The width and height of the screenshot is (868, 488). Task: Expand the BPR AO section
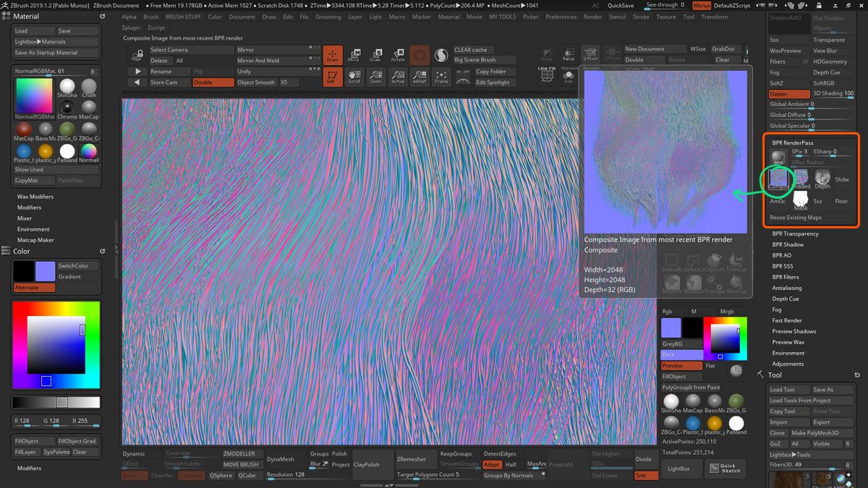click(x=781, y=255)
